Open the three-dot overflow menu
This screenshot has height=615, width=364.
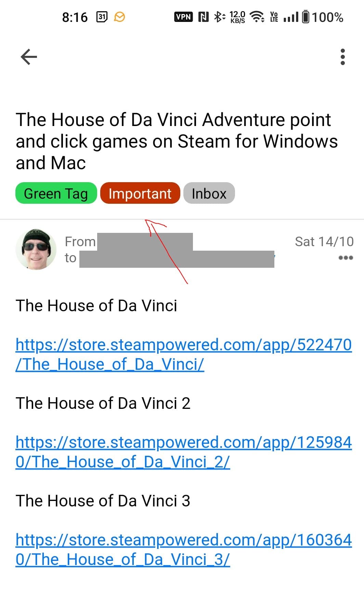[342, 57]
